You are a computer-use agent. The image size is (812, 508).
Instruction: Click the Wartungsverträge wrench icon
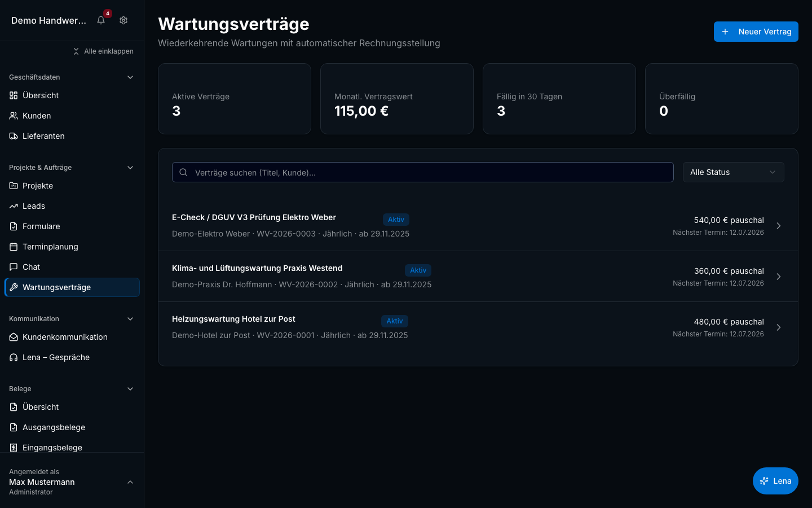pos(14,287)
